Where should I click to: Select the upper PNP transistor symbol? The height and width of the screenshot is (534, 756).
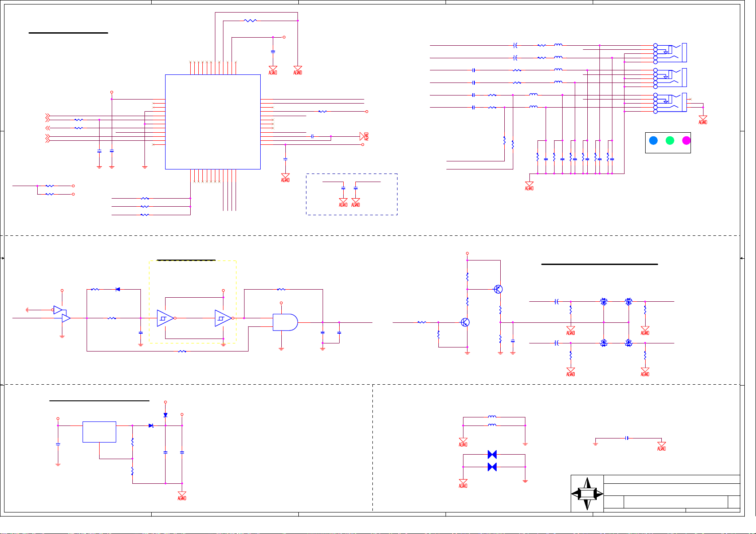pos(498,289)
